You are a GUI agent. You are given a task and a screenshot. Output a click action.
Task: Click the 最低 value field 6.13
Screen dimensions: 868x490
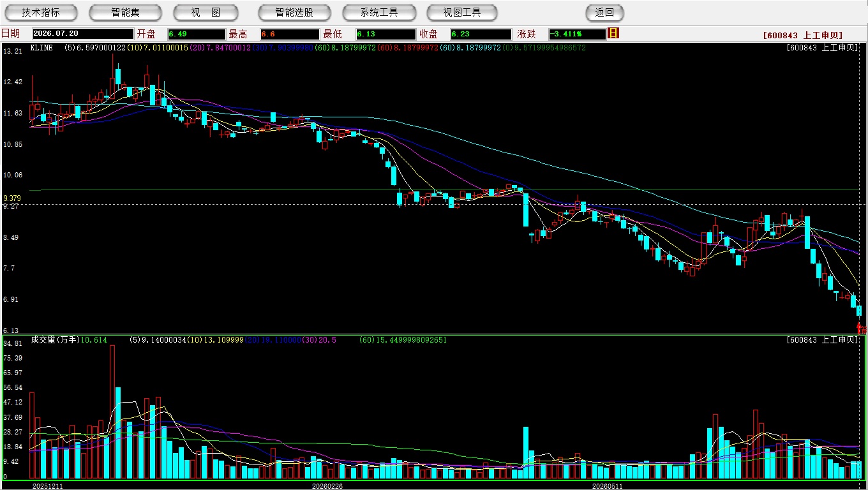[385, 34]
